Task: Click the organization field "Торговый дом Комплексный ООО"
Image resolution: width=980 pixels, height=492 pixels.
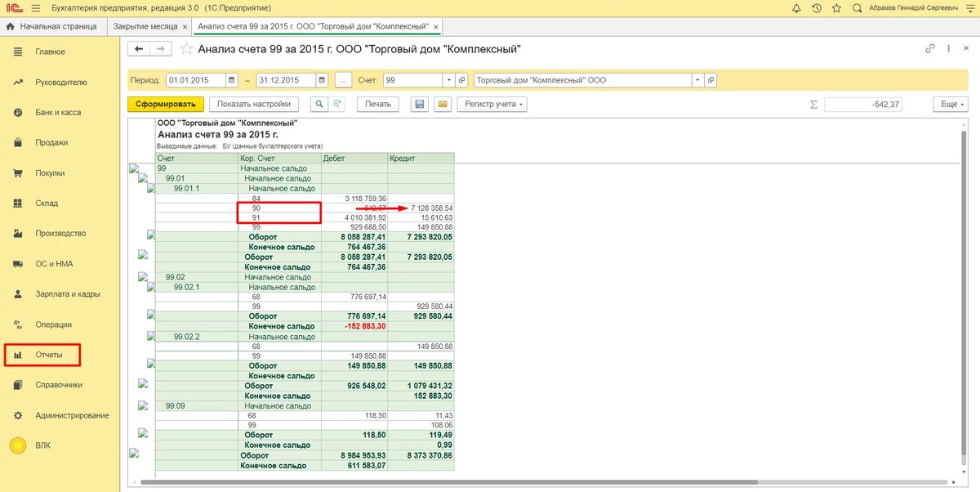Action: coord(582,80)
